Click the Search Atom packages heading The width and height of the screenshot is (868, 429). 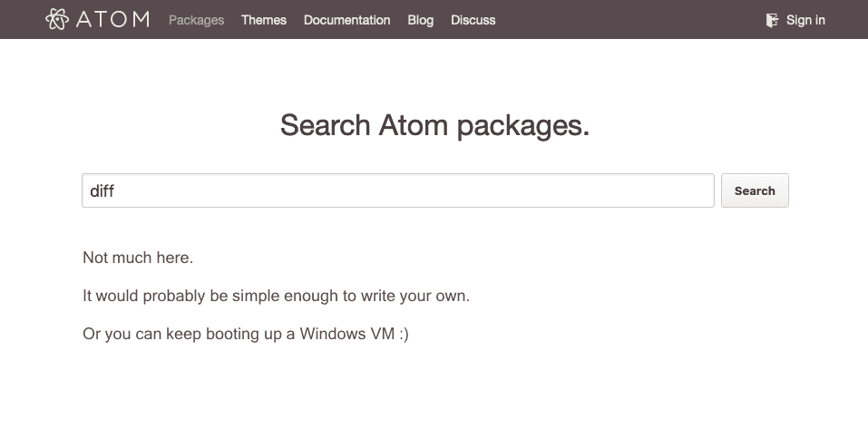[434, 126]
